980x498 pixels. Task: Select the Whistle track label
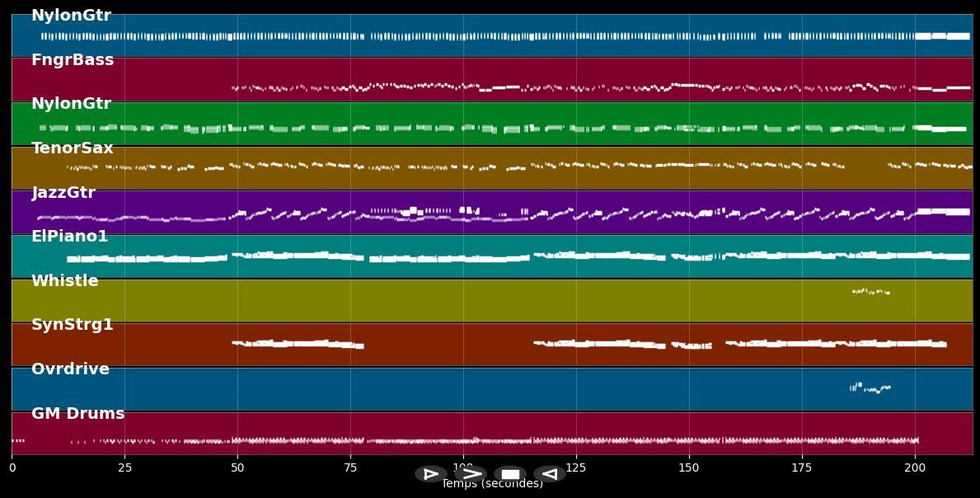point(65,281)
